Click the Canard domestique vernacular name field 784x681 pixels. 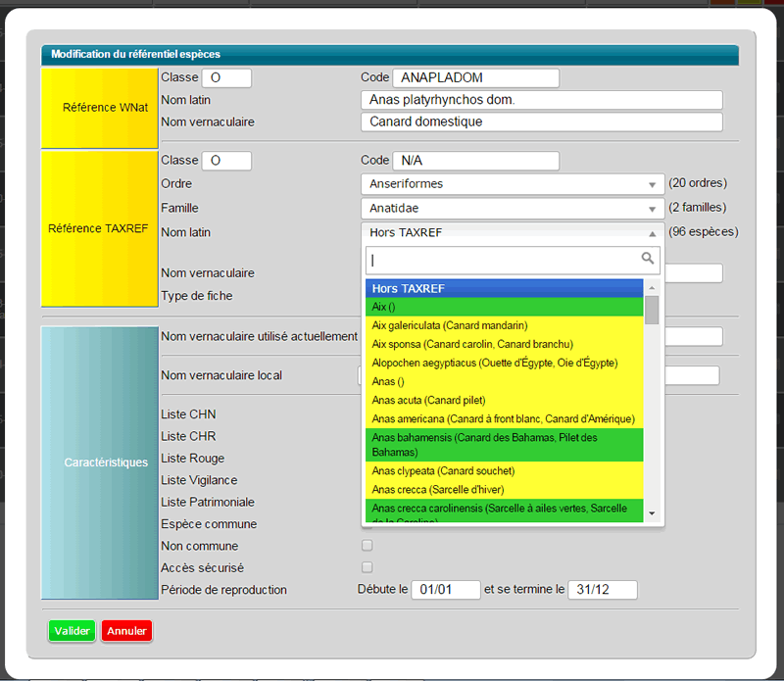coord(542,122)
